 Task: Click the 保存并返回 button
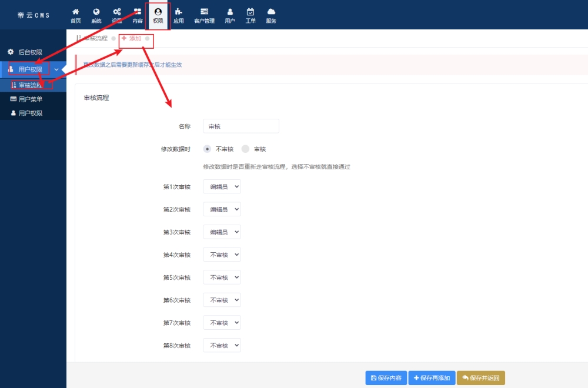[x=481, y=378]
